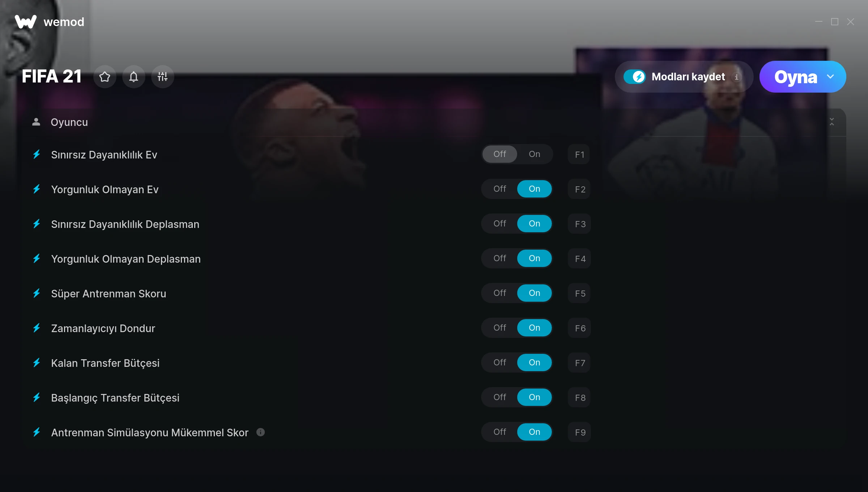Collapse the Oyuncu category section

(x=832, y=122)
